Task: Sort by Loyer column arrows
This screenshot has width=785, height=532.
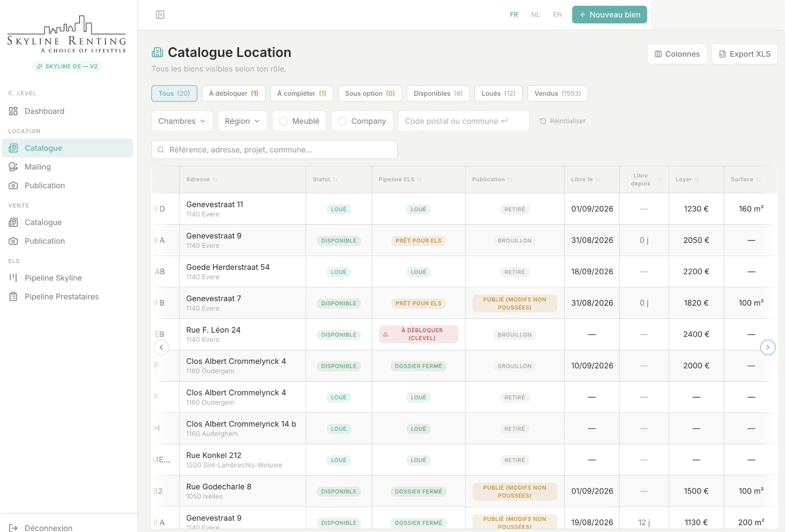Action: coord(697,180)
